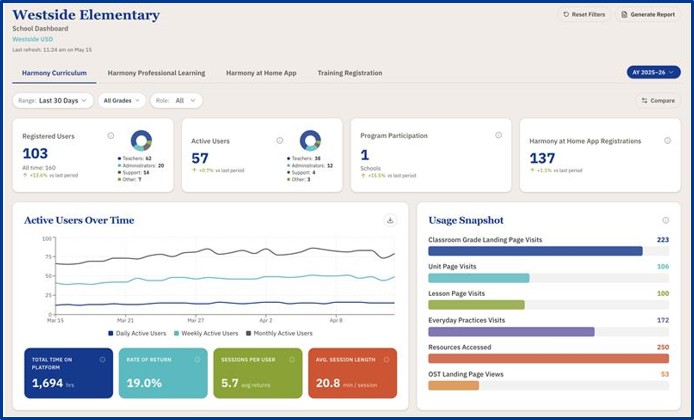The image size is (694, 420).
Task: Click the Generate Report button
Action: [648, 15]
